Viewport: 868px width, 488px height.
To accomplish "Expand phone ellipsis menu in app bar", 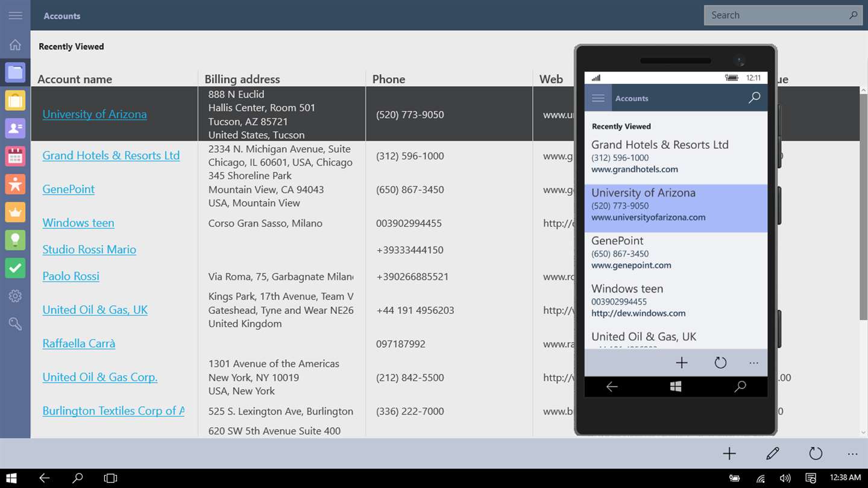I will [x=753, y=363].
